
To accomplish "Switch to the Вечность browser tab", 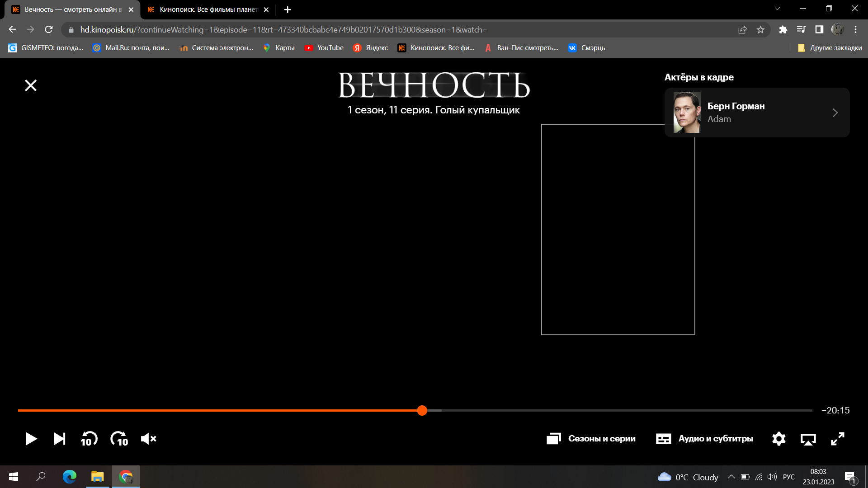I will (72, 9).
